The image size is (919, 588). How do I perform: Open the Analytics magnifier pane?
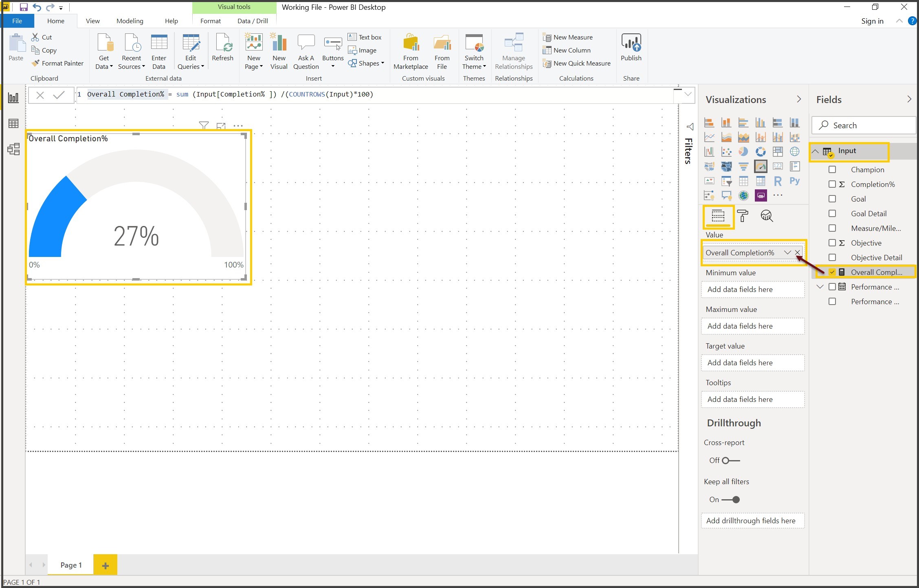click(767, 216)
